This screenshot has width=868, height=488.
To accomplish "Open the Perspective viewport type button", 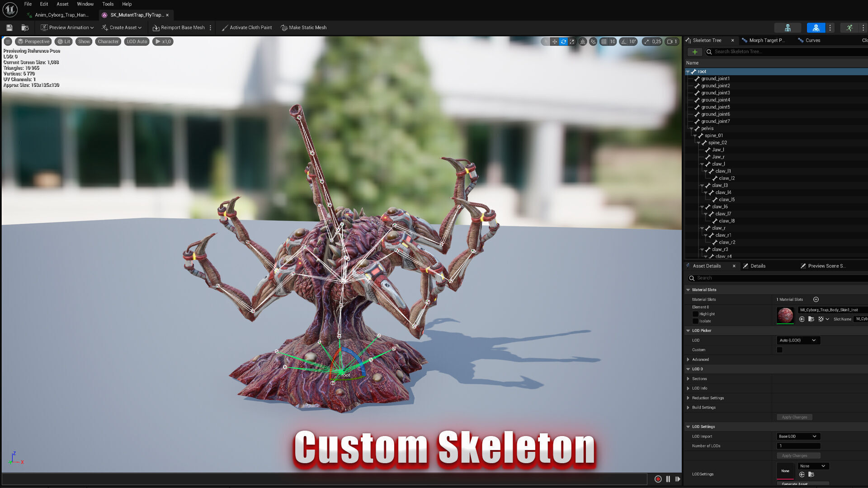I will (x=33, y=42).
